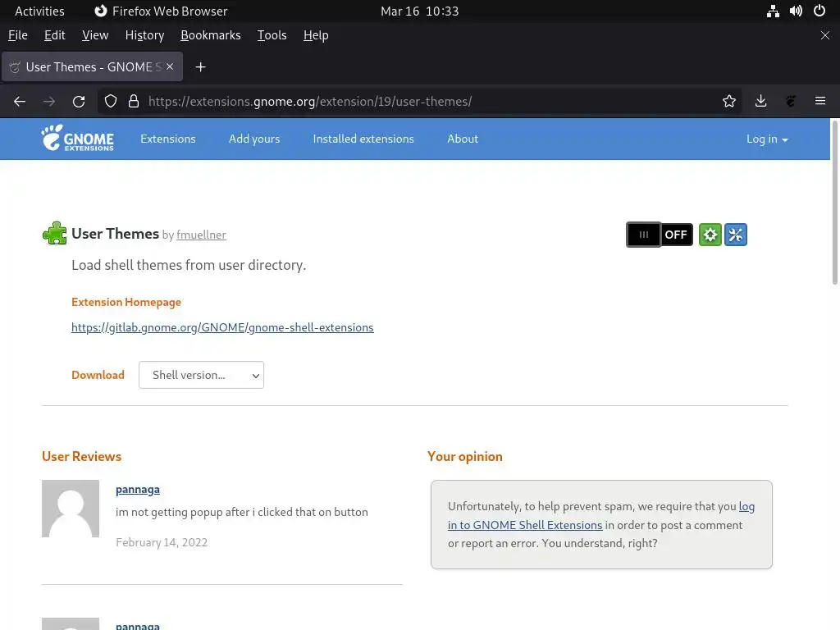This screenshot has width=840, height=630.
Task: Open the File menu
Action: pos(18,35)
